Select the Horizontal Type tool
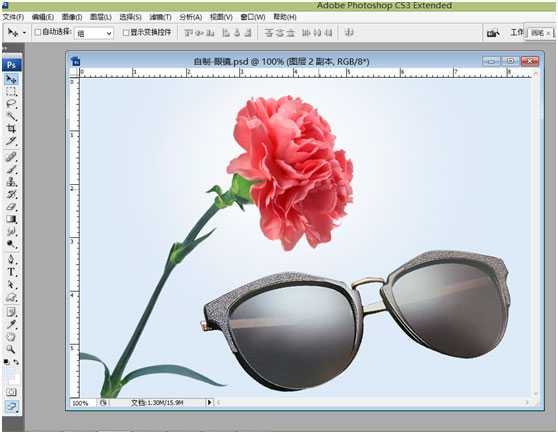The height and width of the screenshot is (434, 558). click(x=12, y=272)
